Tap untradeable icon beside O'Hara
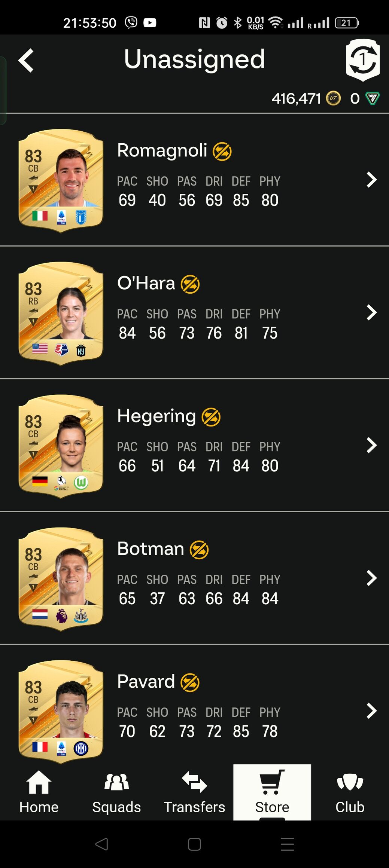 [x=190, y=284]
